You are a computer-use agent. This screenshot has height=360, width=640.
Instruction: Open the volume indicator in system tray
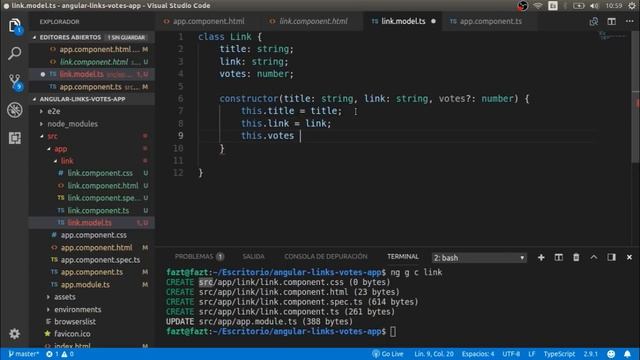tap(594, 6)
